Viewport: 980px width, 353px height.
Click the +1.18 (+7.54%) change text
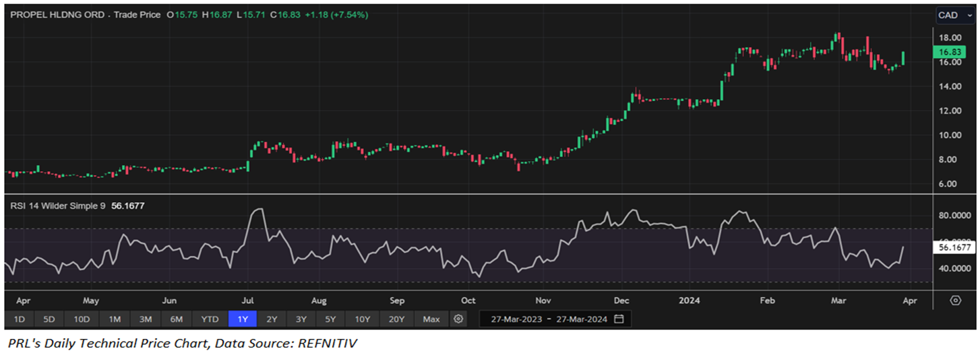click(335, 14)
